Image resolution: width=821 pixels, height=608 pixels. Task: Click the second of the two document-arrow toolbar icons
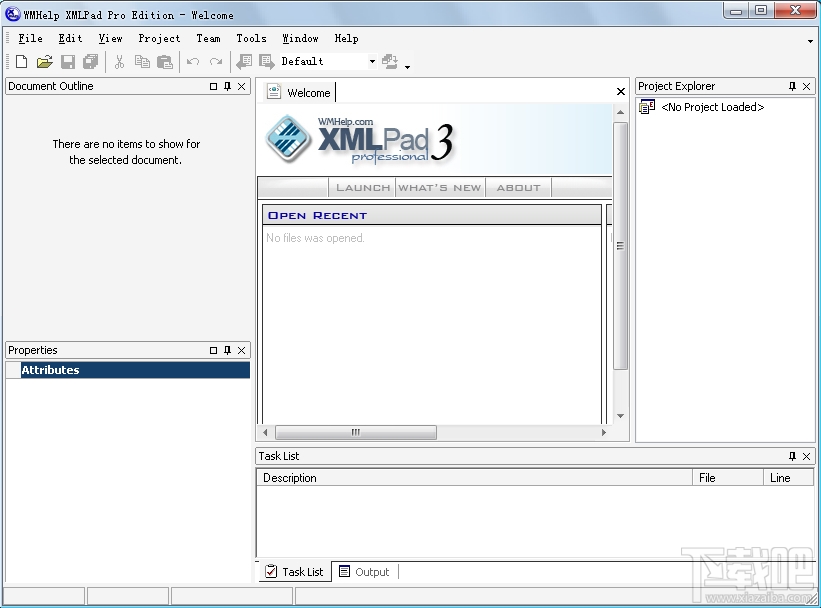[267, 62]
